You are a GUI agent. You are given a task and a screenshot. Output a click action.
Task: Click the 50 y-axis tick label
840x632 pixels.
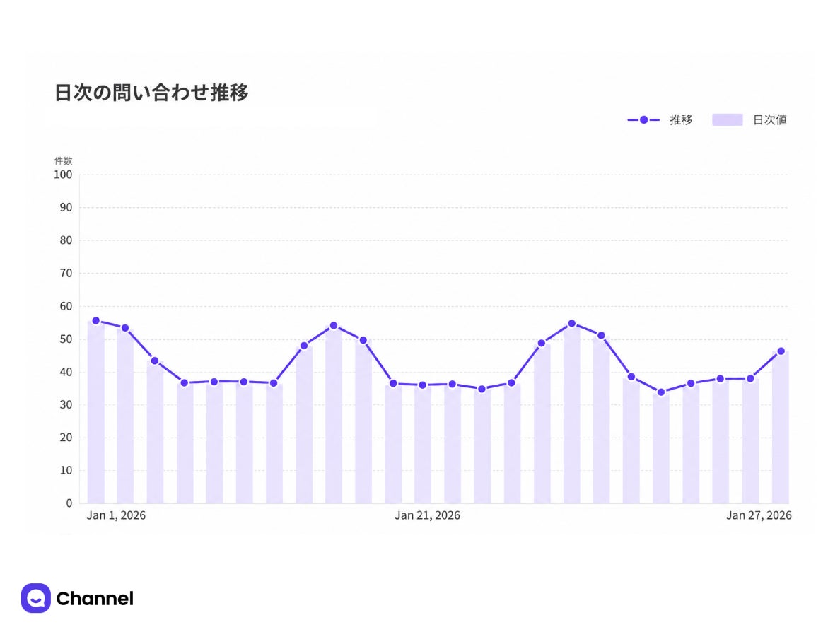tap(66, 339)
